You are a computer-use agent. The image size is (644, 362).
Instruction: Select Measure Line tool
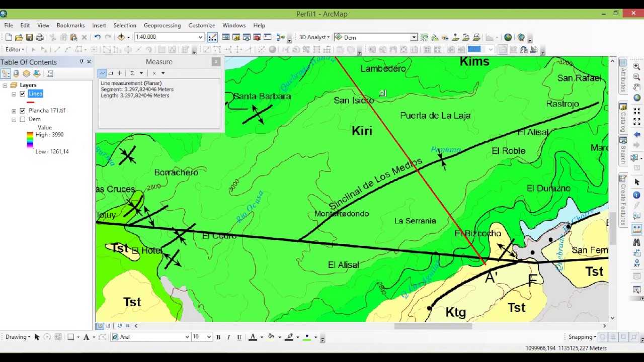[x=102, y=73]
